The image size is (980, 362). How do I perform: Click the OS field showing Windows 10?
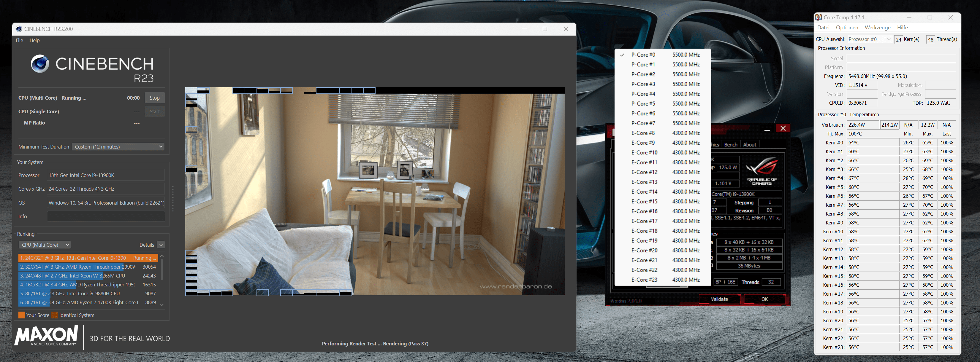106,203
